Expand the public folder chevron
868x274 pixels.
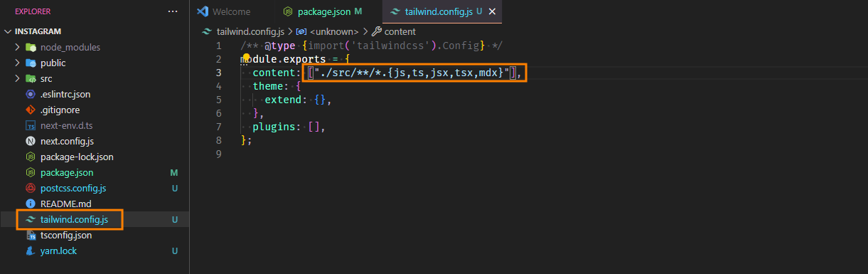pyautogui.click(x=18, y=63)
